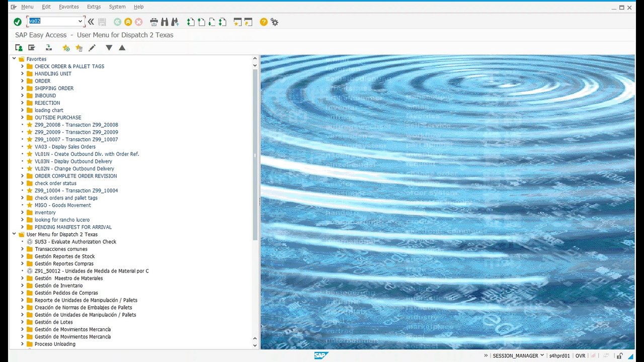Image resolution: width=644 pixels, height=362 pixels.
Task: Expand the Gestión de Inventario folder
Action: pos(22,286)
